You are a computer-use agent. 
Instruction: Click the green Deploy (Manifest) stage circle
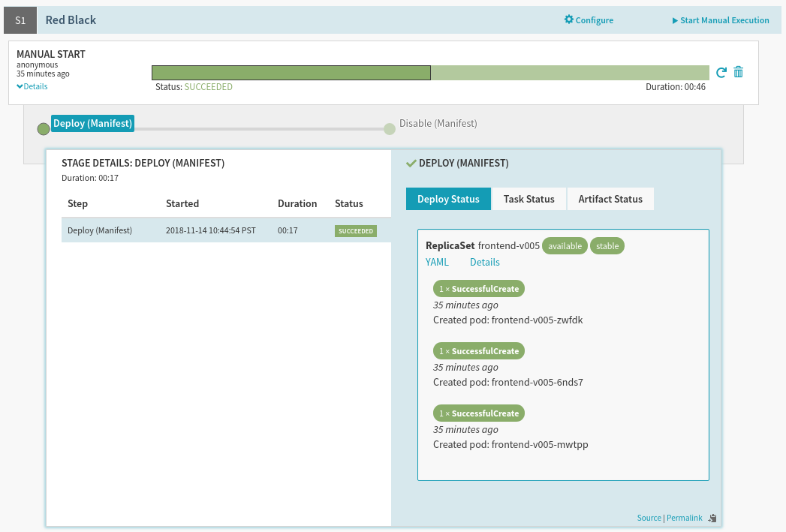coord(44,129)
